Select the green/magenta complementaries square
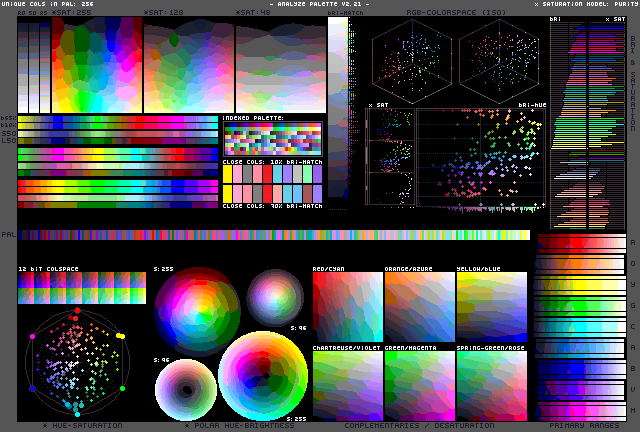 (x=420, y=386)
